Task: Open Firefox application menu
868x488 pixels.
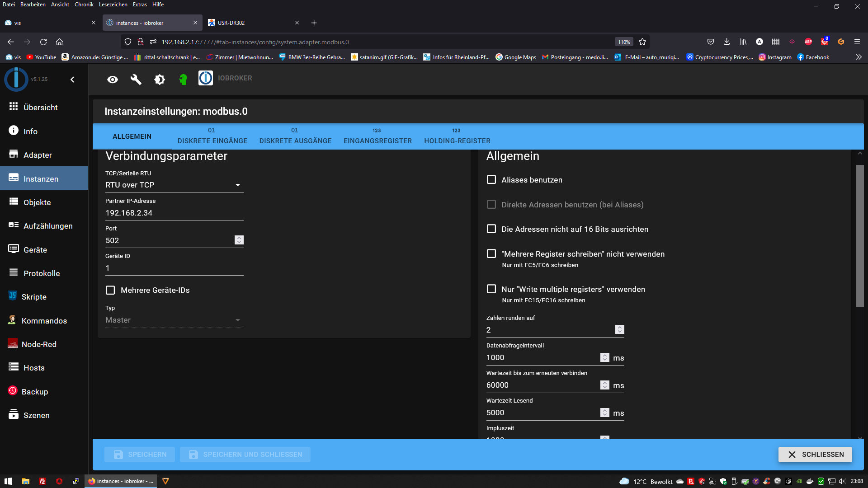Action: (857, 42)
